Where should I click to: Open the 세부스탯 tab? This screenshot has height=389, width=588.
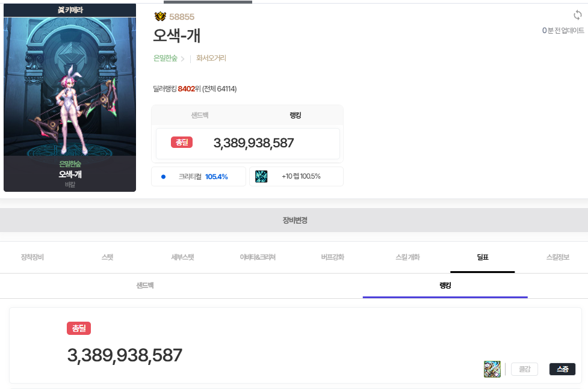(182, 257)
